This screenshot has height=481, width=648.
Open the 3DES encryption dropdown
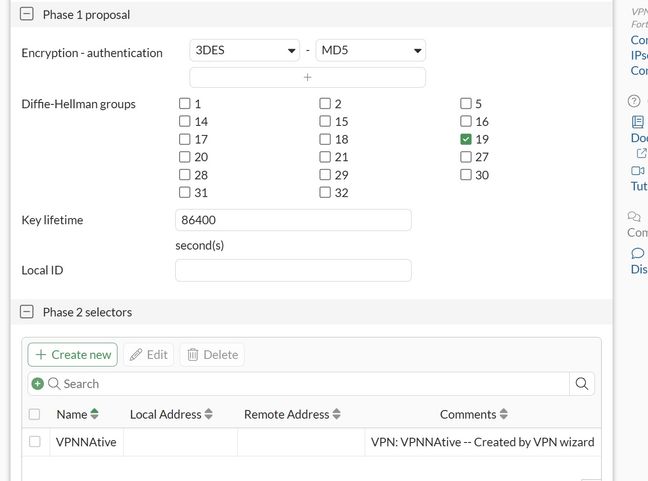tap(244, 50)
